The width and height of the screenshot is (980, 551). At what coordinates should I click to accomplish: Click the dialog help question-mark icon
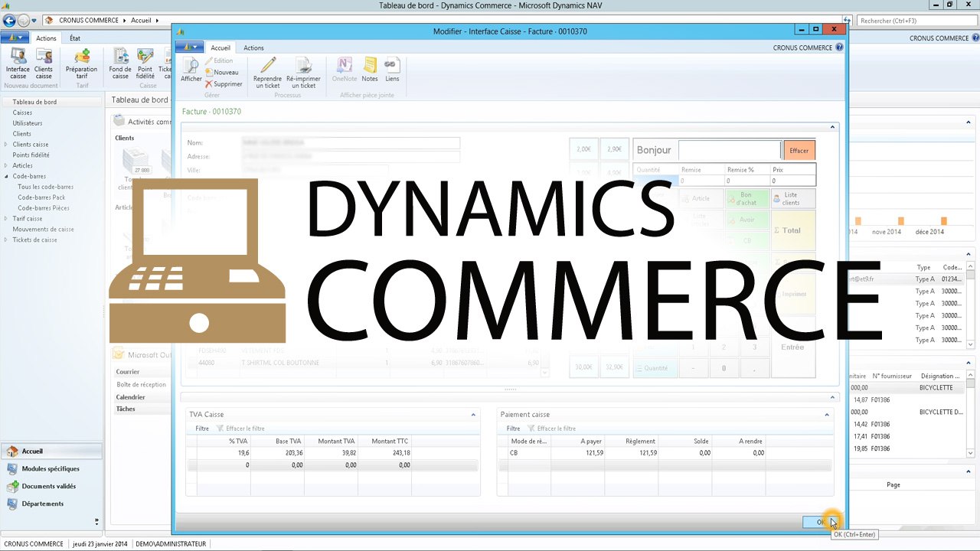[x=839, y=47]
